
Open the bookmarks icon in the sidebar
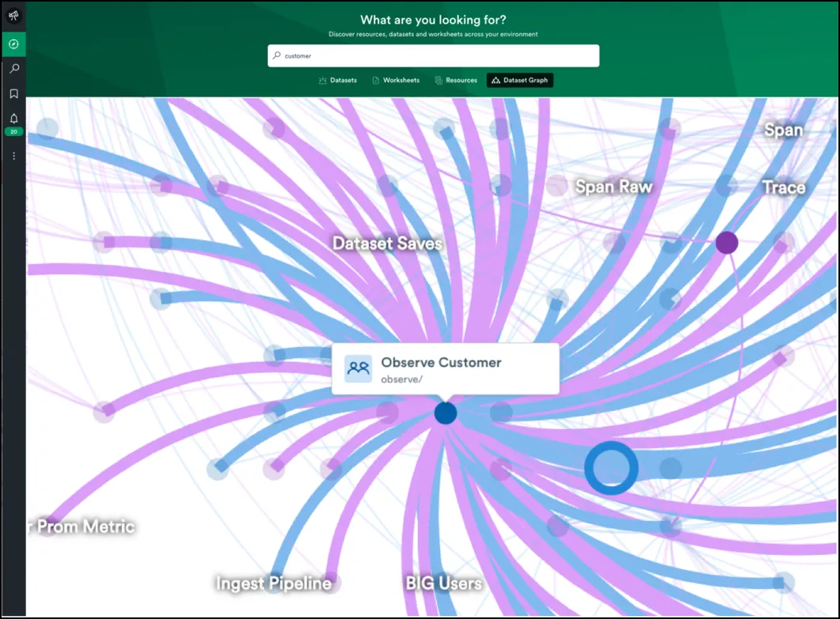pos(14,94)
